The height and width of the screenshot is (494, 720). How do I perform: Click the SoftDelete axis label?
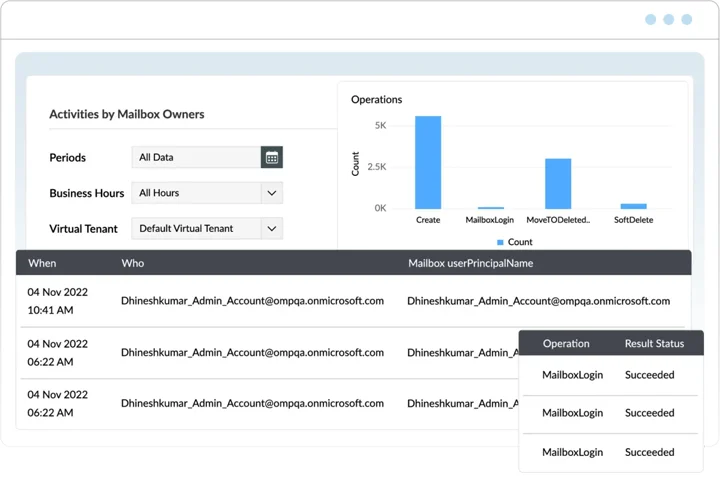[x=633, y=220]
